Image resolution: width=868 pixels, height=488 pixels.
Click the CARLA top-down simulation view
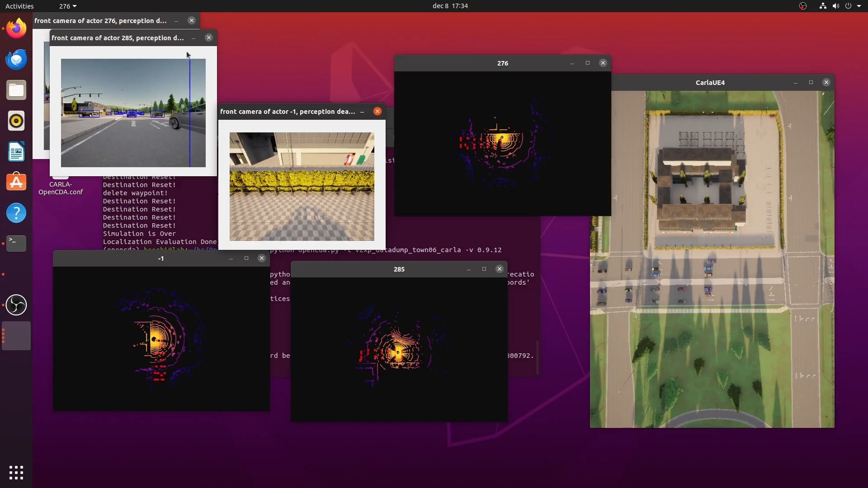(x=712, y=259)
